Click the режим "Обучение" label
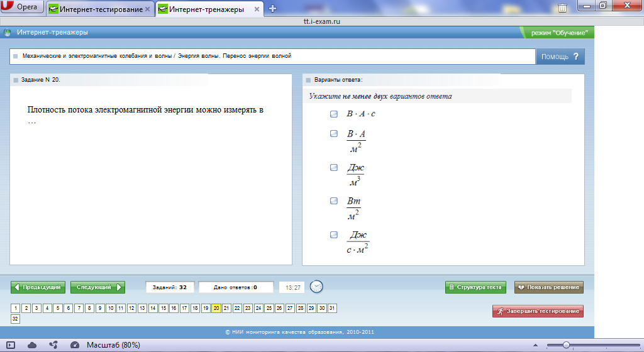This screenshot has height=352, width=644. tap(559, 33)
